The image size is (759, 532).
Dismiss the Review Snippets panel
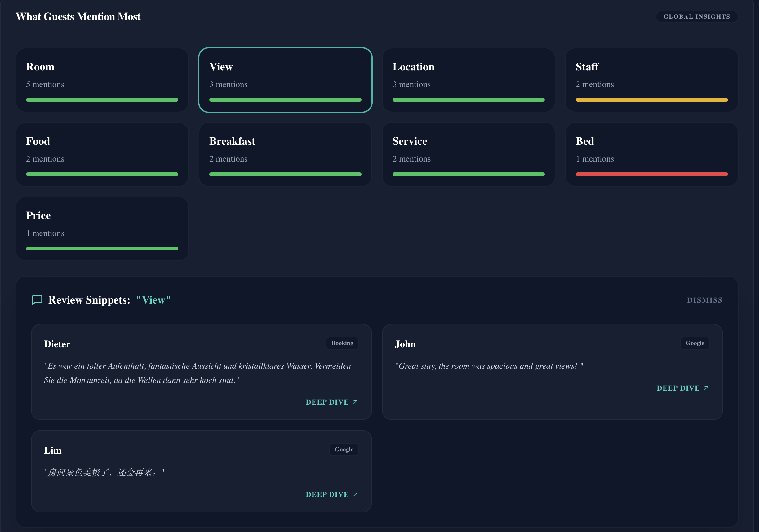[x=704, y=300]
